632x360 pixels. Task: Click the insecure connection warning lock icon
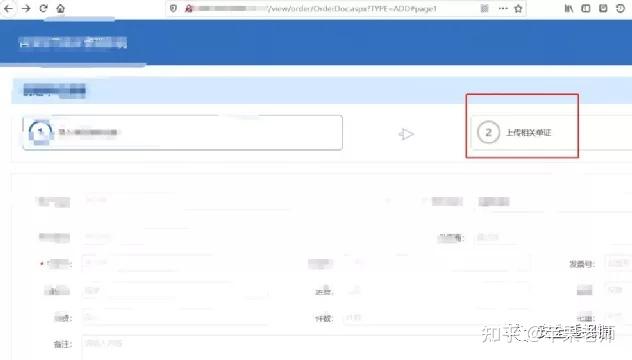click(188, 8)
